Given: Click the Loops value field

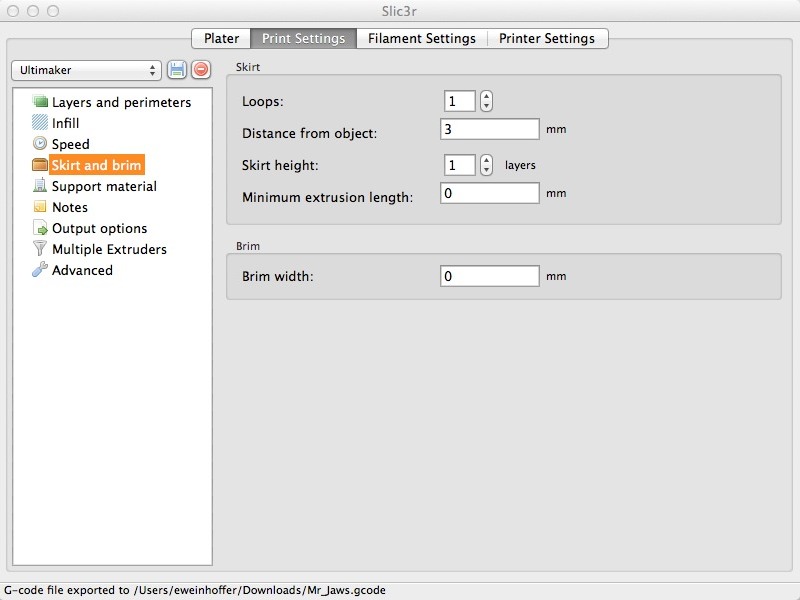Looking at the screenshot, I should pos(459,101).
